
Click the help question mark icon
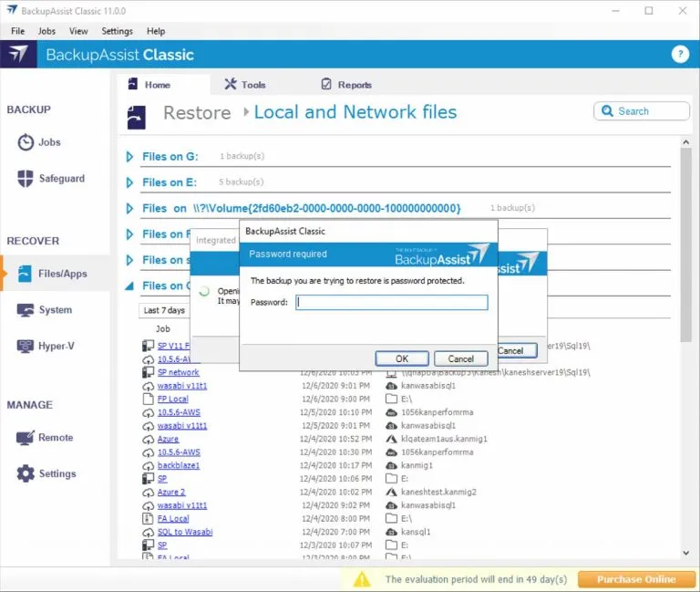(x=680, y=55)
